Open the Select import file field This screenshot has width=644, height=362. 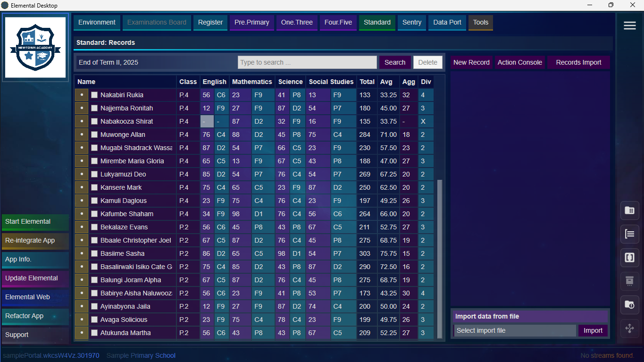[515, 330]
